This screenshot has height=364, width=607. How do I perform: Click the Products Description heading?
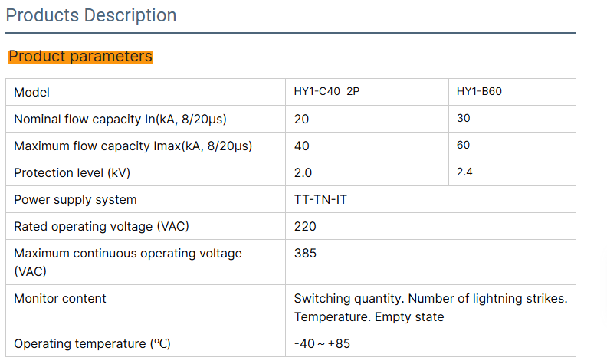(91, 15)
